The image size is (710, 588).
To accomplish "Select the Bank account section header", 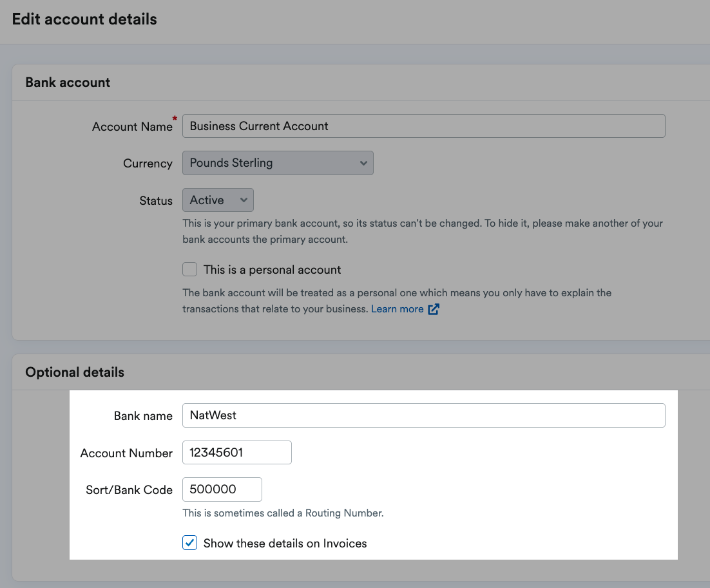I will (67, 82).
